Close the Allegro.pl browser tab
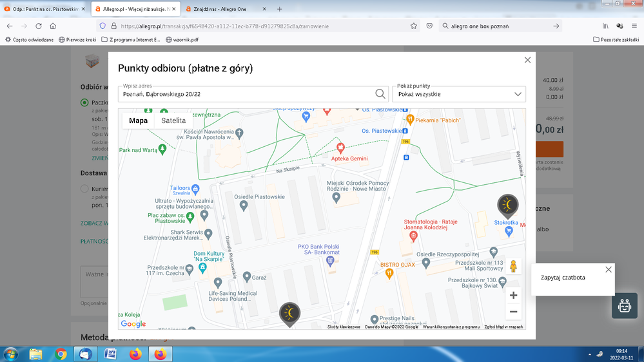The width and height of the screenshot is (644, 362). pyautogui.click(x=174, y=9)
